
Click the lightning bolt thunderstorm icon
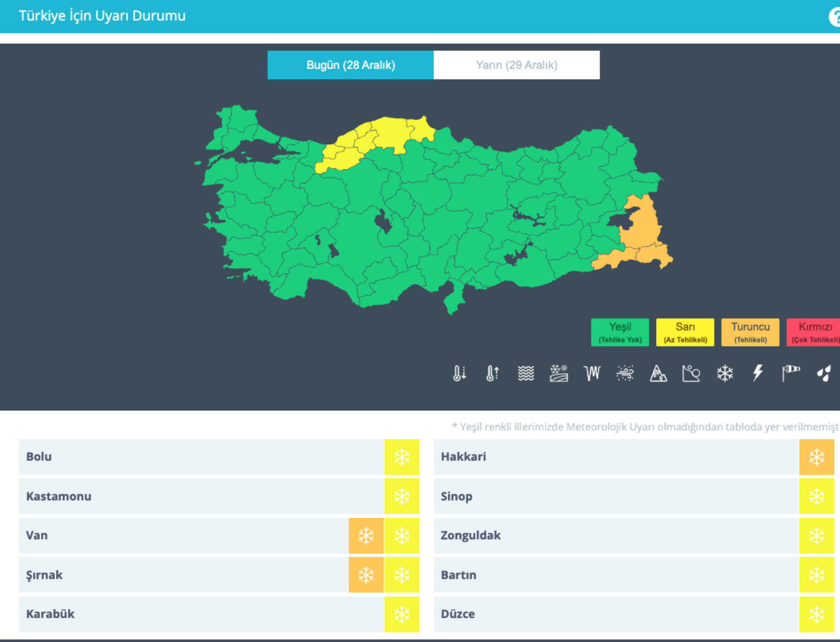click(x=757, y=373)
